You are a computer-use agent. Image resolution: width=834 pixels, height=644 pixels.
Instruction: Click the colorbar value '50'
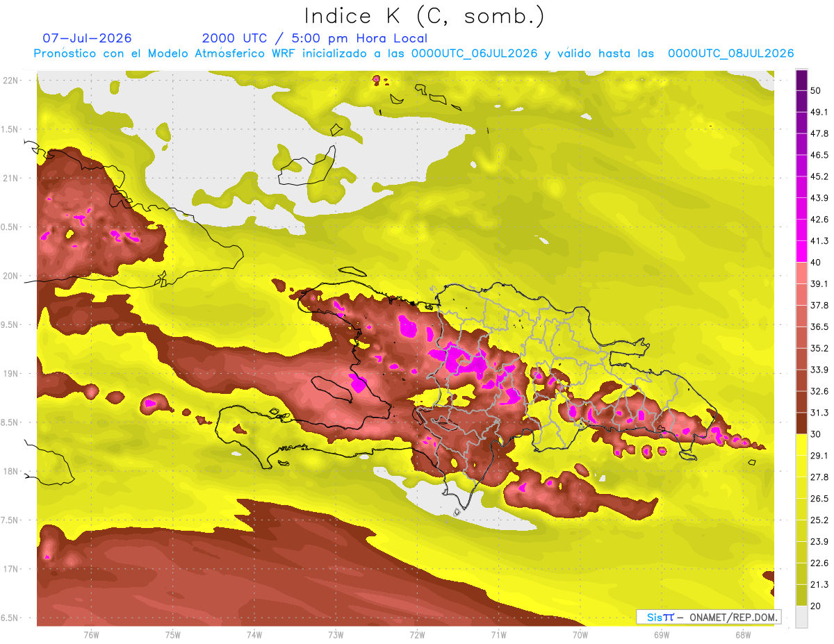(x=816, y=91)
